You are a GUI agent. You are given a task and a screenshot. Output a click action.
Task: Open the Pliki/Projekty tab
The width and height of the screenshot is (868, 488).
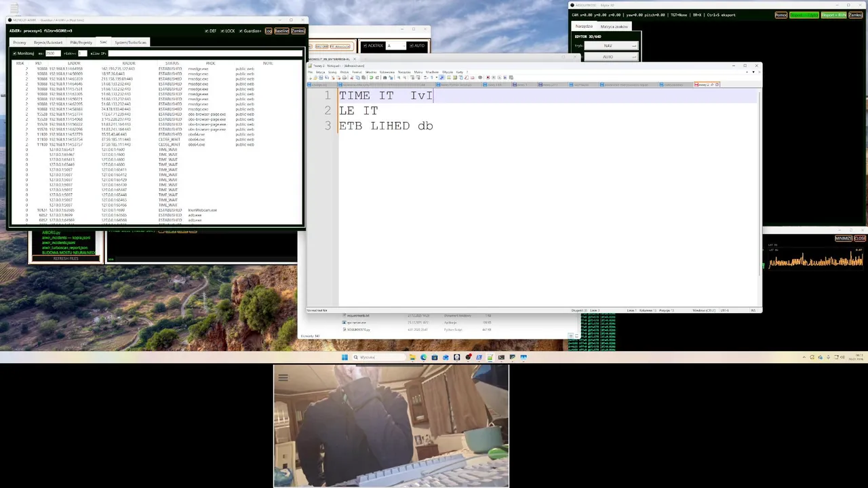[81, 42]
